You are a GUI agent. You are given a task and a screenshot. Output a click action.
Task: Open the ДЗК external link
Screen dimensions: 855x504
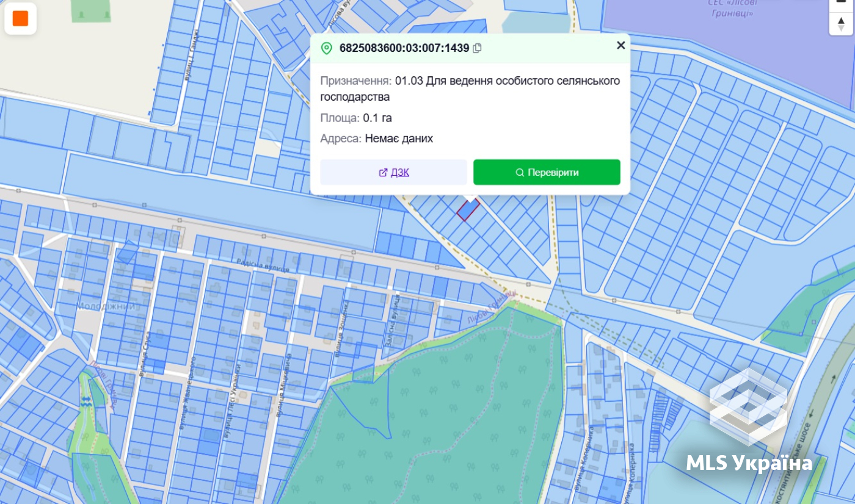(x=394, y=172)
